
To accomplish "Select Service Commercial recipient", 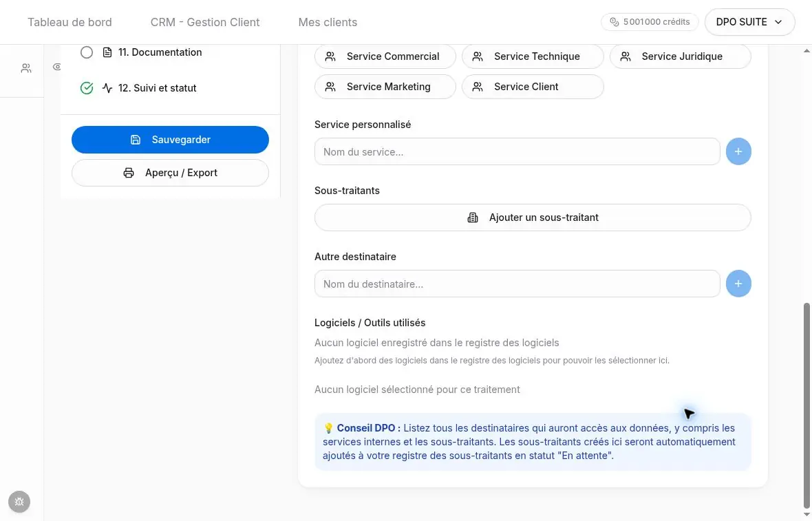I will pyautogui.click(x=385, y=56).
